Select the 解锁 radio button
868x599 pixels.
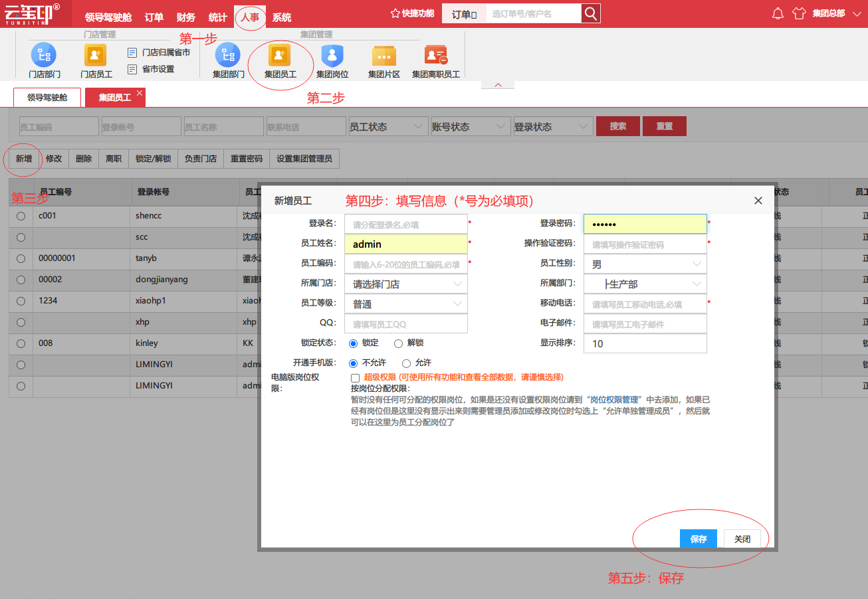[x=398, y=343]
